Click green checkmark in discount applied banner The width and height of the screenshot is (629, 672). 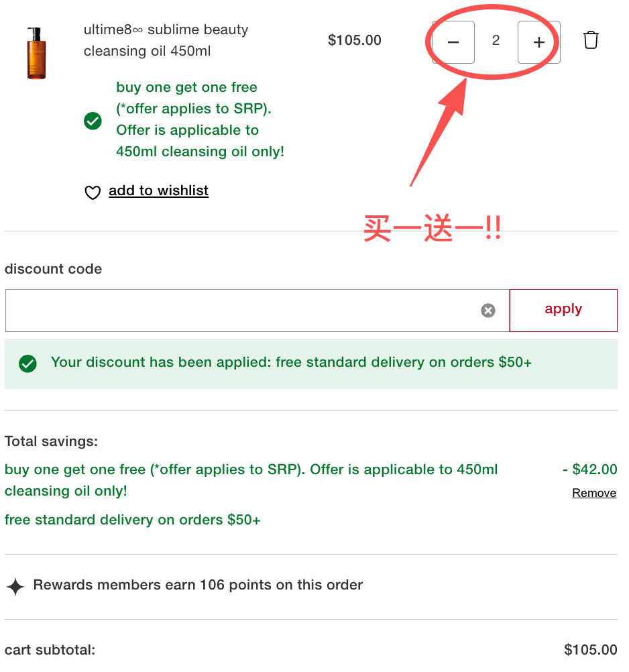point(27,363)
